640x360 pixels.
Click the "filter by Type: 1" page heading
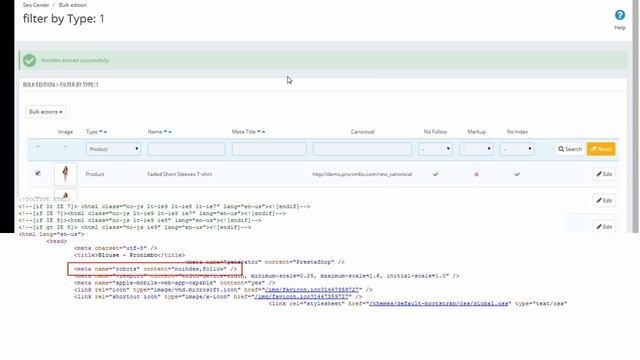pos(64,19)
